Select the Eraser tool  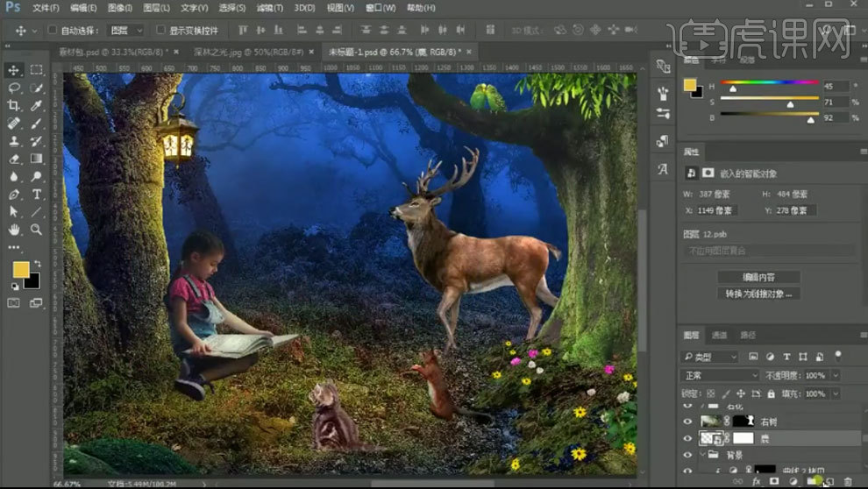tap(14, 159)
